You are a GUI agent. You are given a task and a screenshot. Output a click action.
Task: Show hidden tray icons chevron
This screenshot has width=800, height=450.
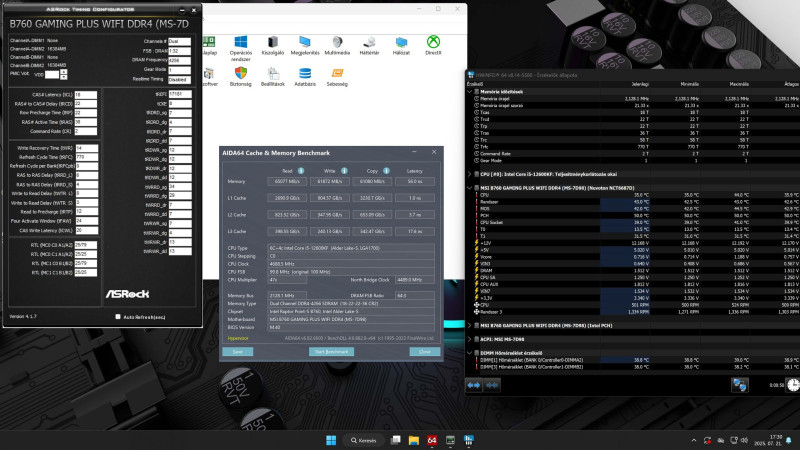click(x=694, y=440)
